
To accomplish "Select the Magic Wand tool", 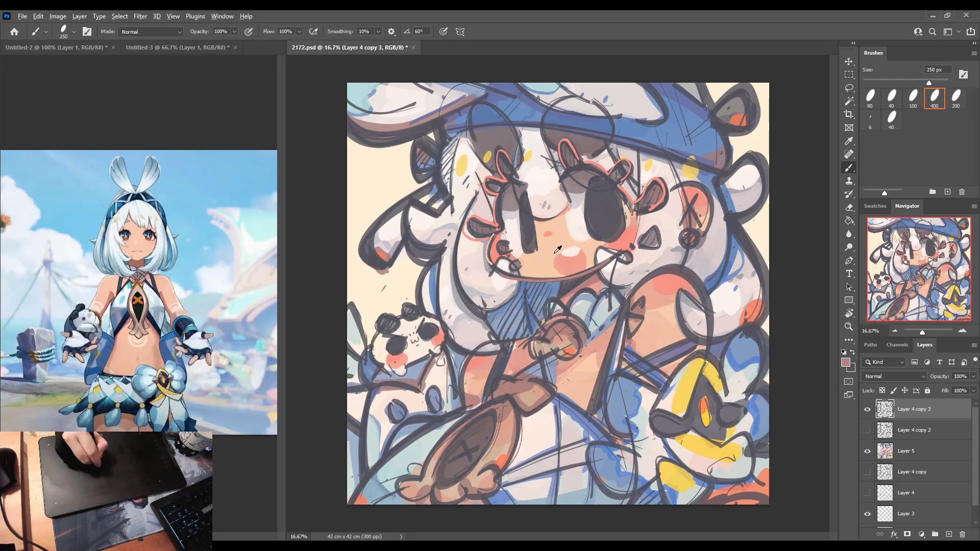I will pyautogui.click(x=849, y=101).
